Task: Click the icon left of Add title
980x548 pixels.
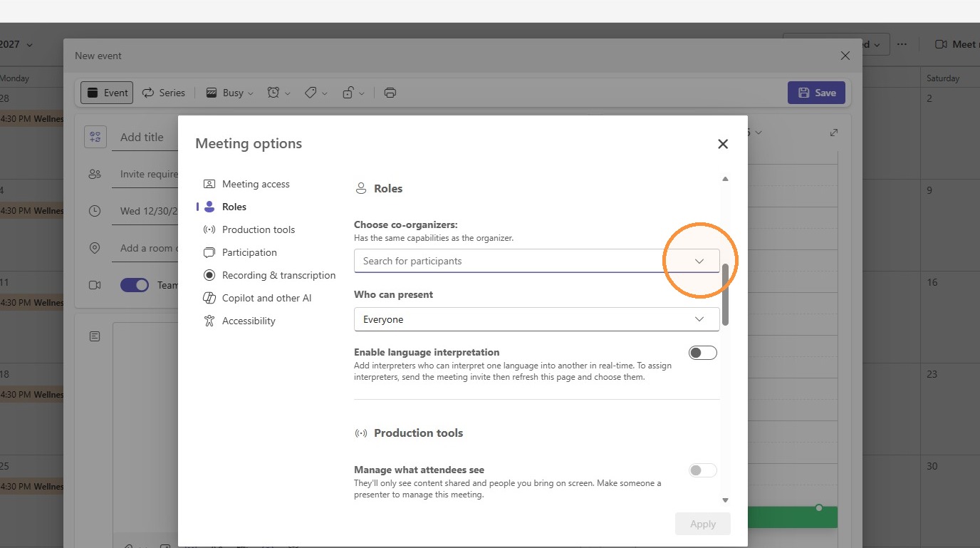Action: tap(95, 137)
